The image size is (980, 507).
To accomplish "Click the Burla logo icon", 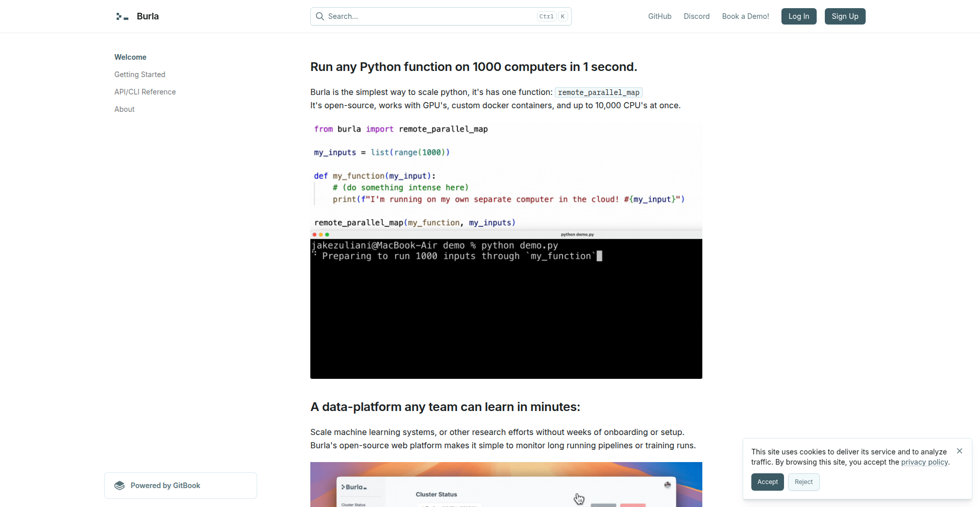I will click(121, 16).
